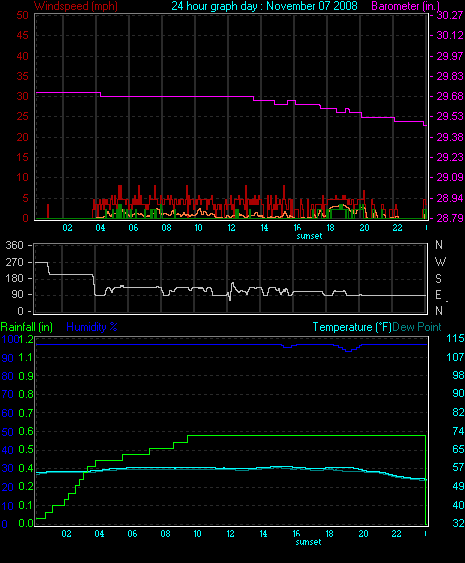Click the Humidity % legend label

[92, 327]
